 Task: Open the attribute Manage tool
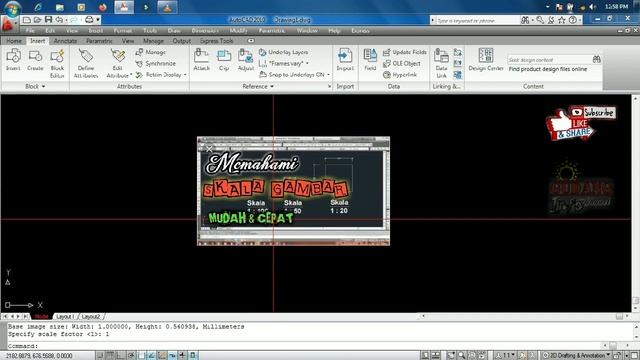[151, 52]
